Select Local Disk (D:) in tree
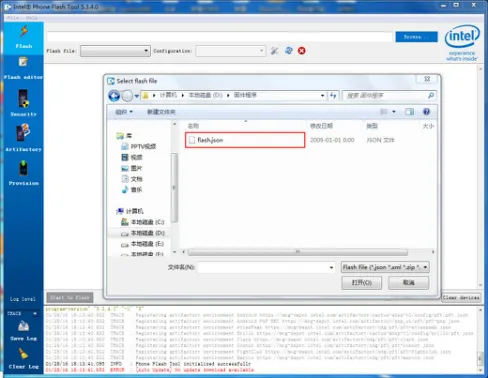 pos(142,233)
